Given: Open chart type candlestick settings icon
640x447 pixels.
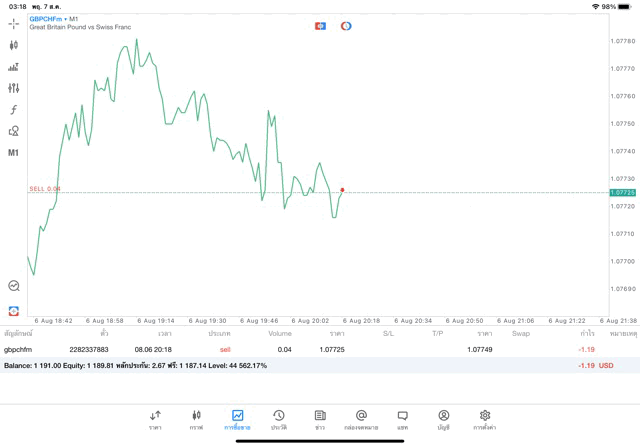Looking at the screenshot, I should coord(13,45).
